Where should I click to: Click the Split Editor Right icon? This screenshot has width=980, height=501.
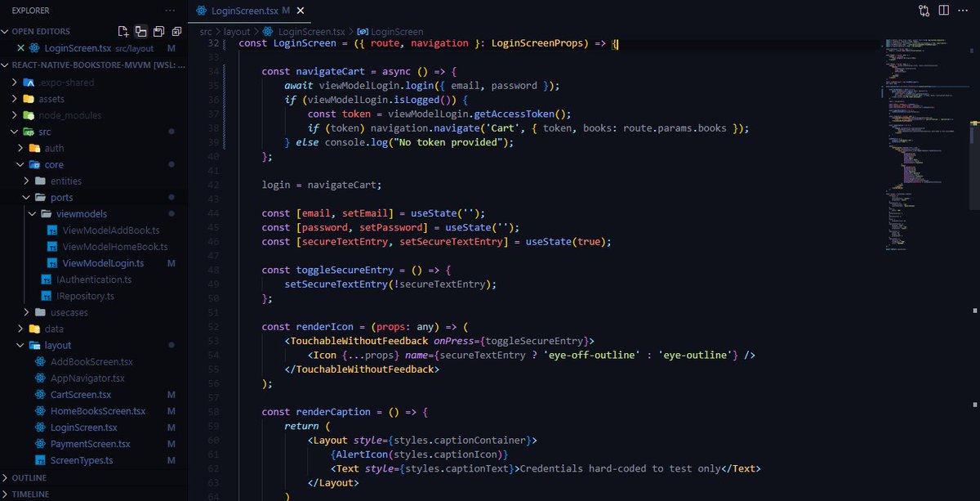pos(944,11)
